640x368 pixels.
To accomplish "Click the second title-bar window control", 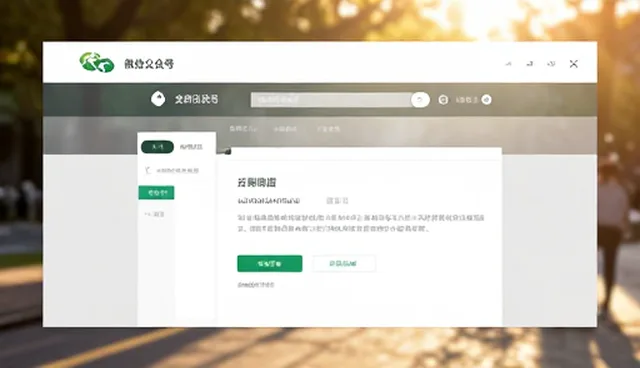I will (x=530, y=64).
